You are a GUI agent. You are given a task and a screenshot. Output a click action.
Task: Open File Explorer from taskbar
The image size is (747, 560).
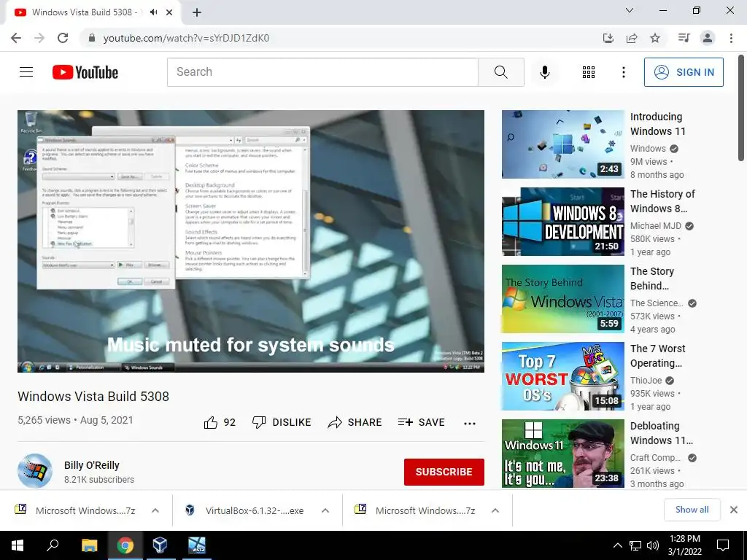(x=89, y=545)
